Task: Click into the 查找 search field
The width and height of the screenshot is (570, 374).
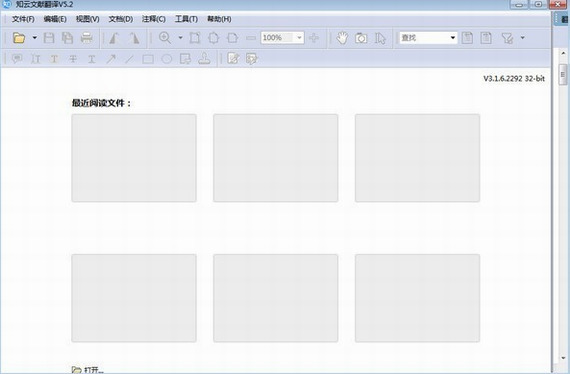Action: tap(424, 38)
